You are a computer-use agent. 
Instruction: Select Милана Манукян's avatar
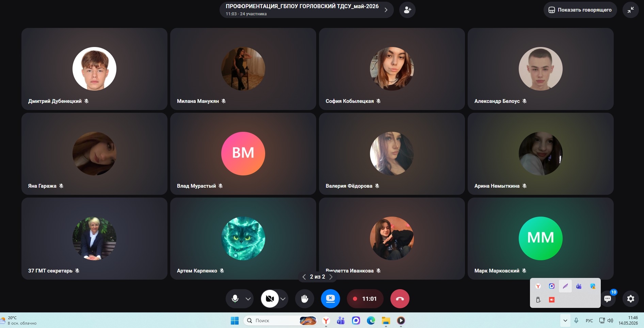(x=243, y=69)
